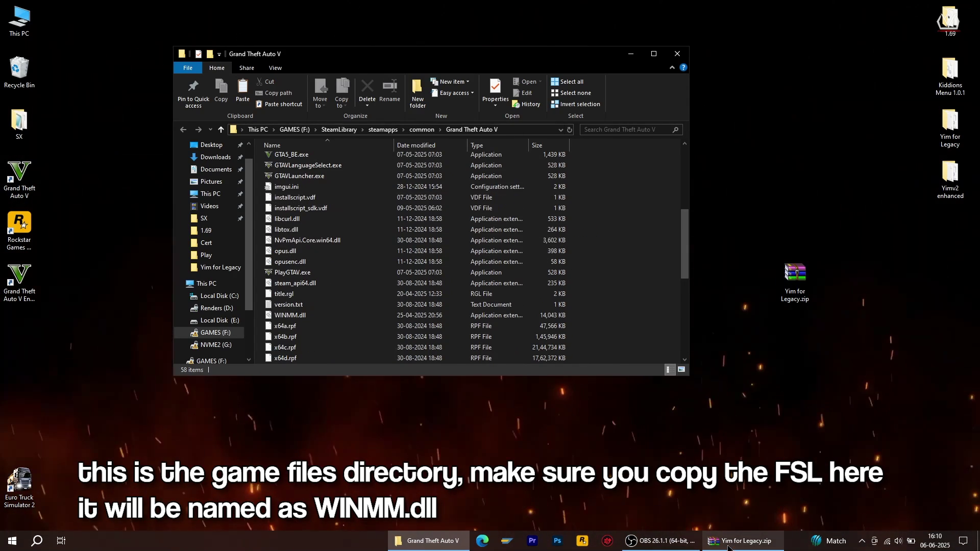Select the WINMM.dll file
Screen dimensions: 980x551
coord(290,315)
